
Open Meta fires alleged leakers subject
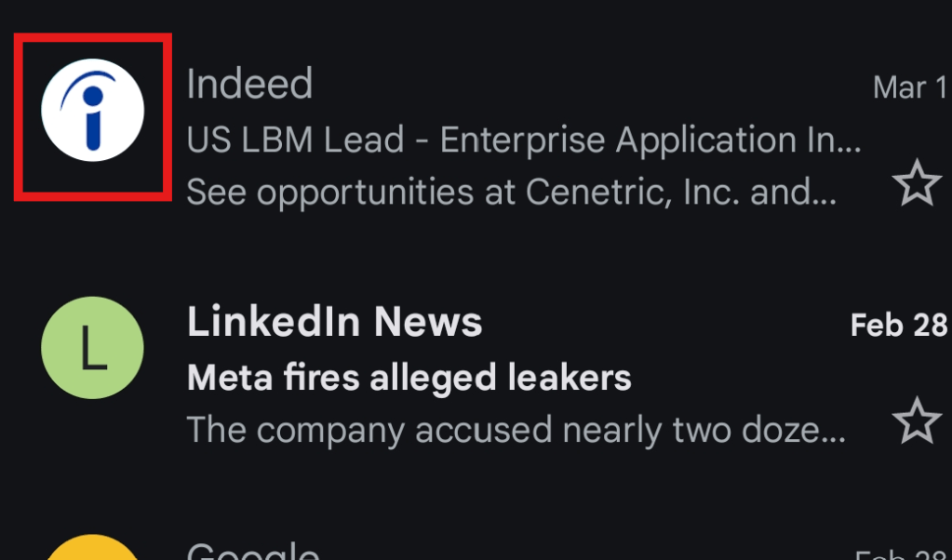pos(409,379)
